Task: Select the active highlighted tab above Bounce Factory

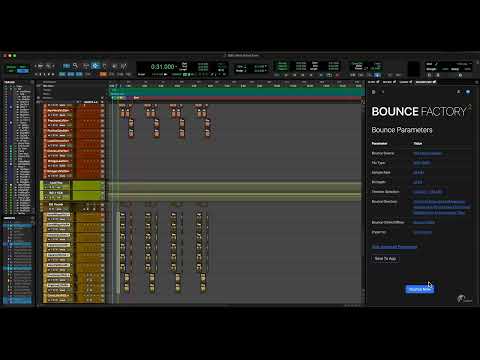Action: 426,82
